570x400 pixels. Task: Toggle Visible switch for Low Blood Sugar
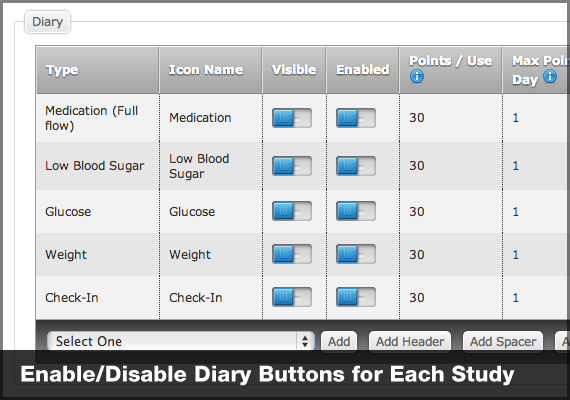coord(292,166)
